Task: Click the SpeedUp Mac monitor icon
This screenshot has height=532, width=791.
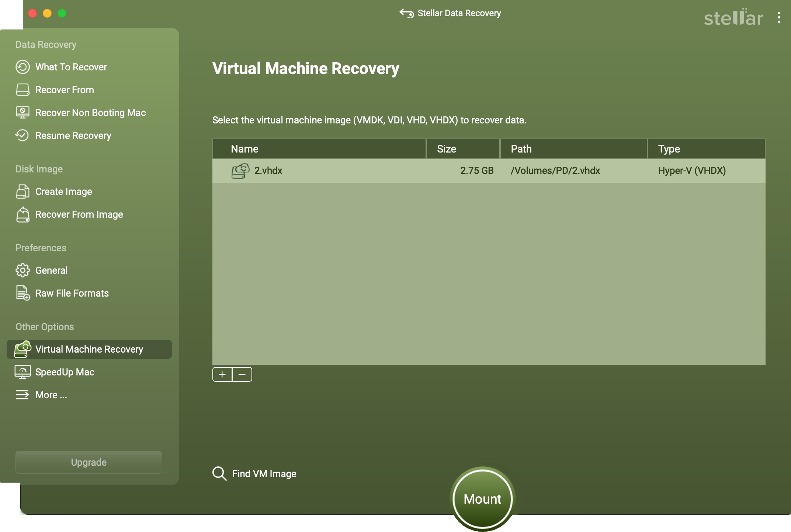Action: tap(22, 372)
